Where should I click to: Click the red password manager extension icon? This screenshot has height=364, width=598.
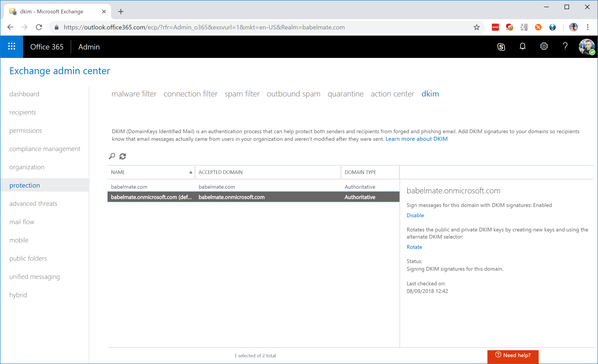495,27
